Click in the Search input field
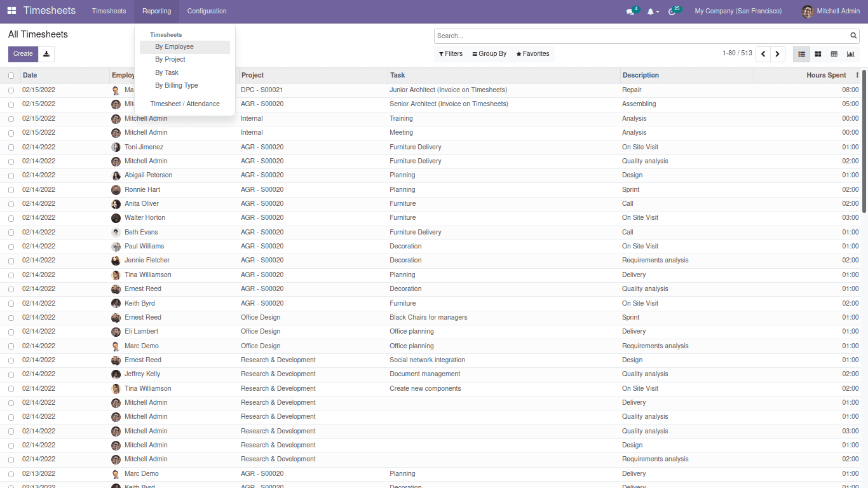This screenshot has width=868, height=488. pyautogui.click(x=642, y=36)
